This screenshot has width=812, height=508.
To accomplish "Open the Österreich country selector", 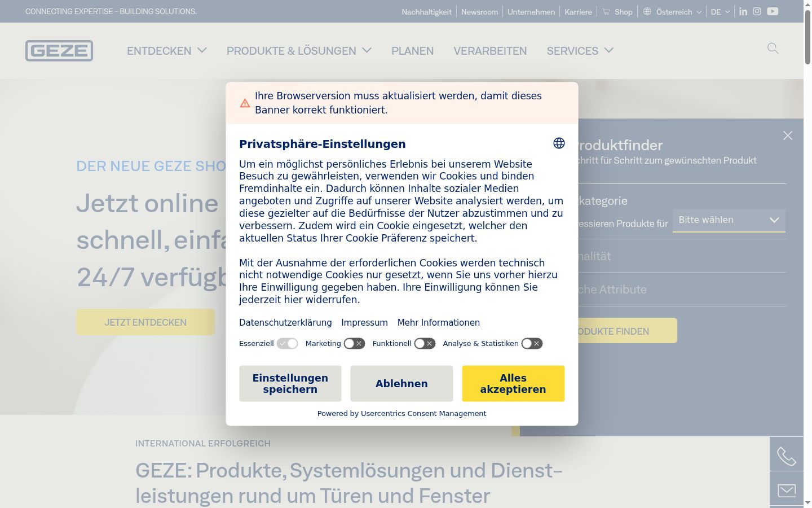I will 673,12.
